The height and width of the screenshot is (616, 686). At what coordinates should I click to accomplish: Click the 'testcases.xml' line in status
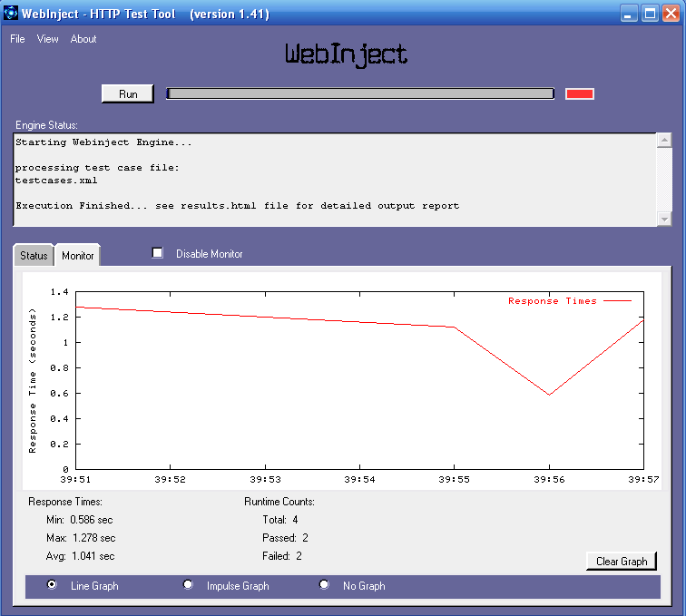click(56, 181)
